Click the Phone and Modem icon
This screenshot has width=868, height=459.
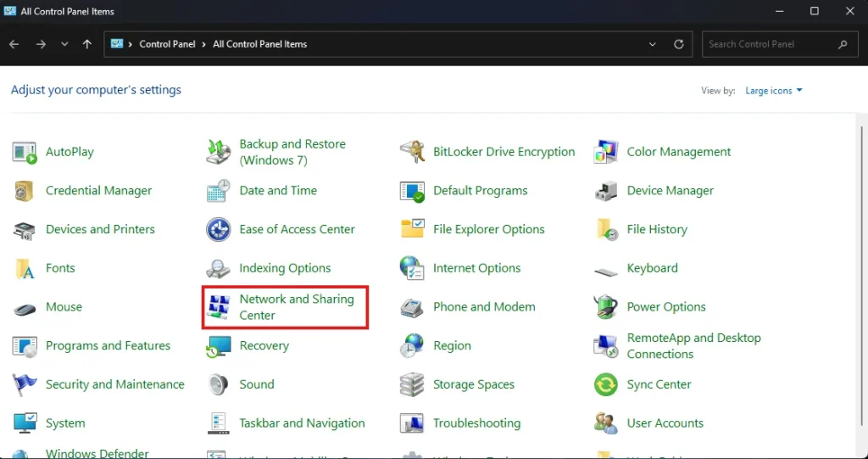pos(412,307)
